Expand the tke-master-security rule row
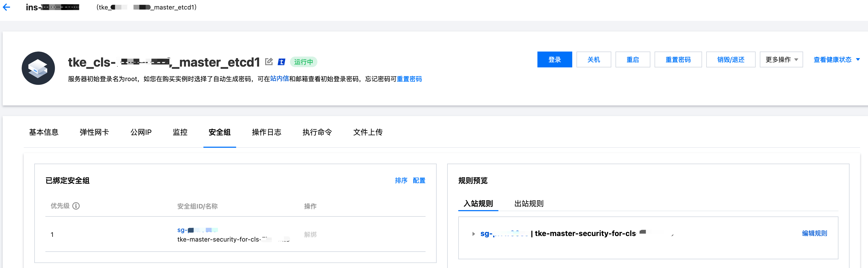The height and width of the screenshot is (268, 868). tap(473, 234)
